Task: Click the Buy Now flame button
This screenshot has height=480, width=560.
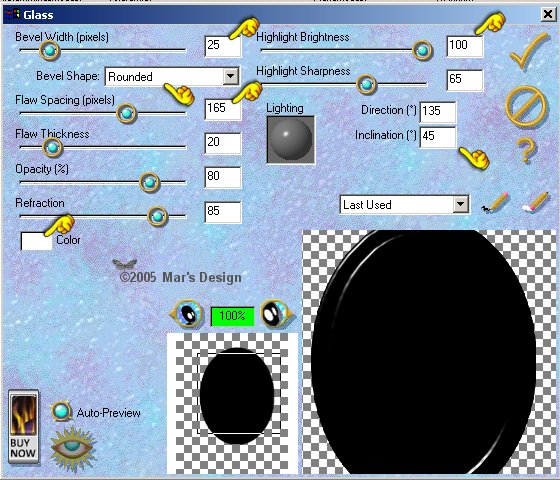Action: pos(24,427)
